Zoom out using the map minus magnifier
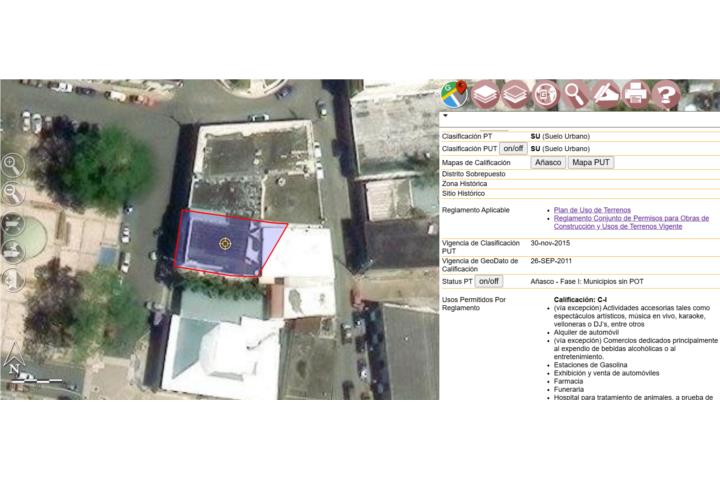Viewport: 720px width, 480px height. coord(12,193)
